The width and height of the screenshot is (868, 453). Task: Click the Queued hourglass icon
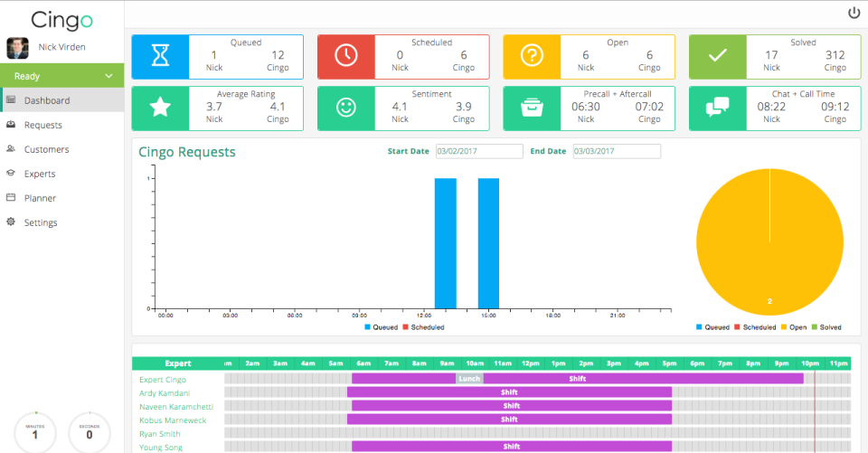pyautogui.click(x=161, y=55)
